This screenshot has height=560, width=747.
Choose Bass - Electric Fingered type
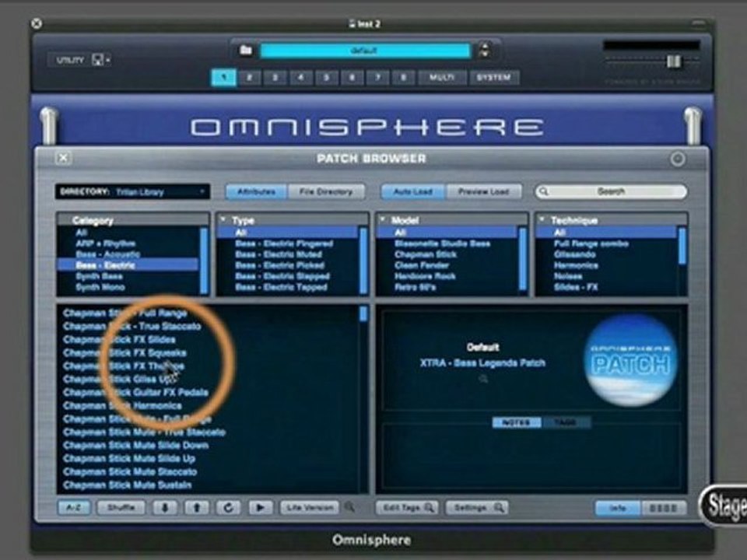[x=284, y=243]
